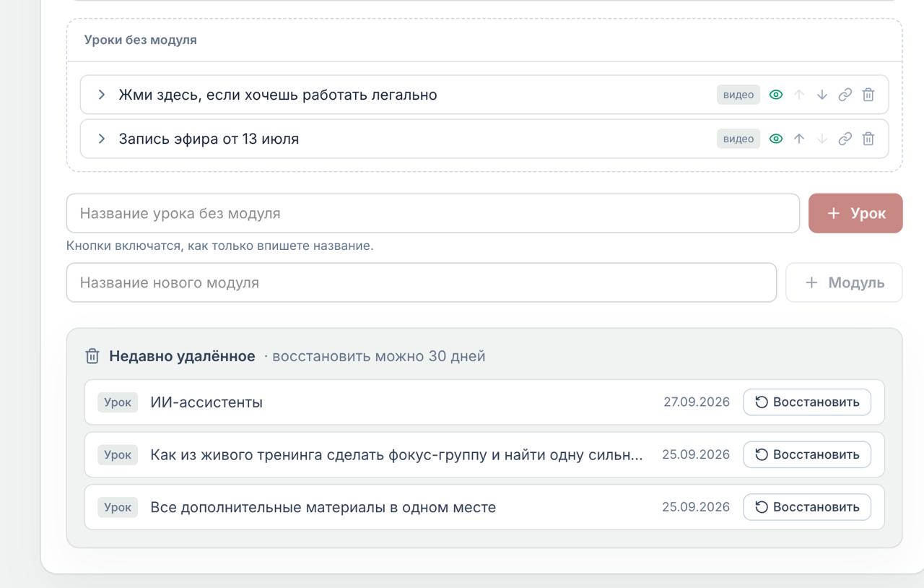Click 'Урок' tag next to 'Как из живого тренинга'

(x=118, y=454)
